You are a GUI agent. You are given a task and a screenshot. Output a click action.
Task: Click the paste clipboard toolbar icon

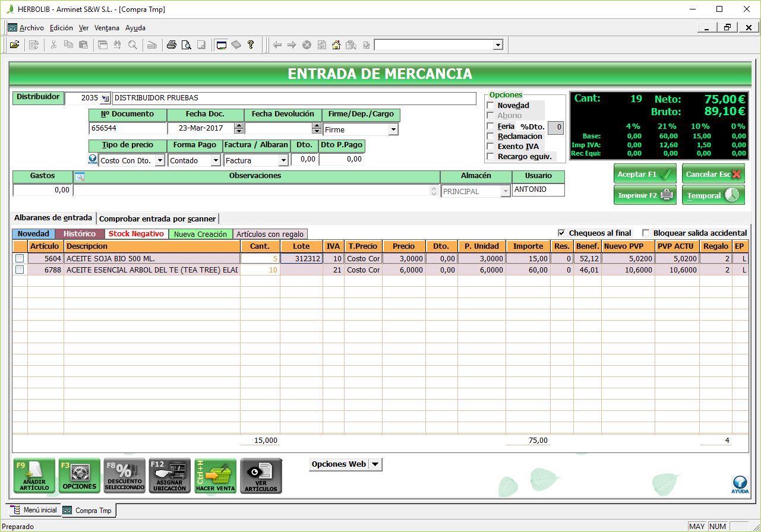pos(83,45)
